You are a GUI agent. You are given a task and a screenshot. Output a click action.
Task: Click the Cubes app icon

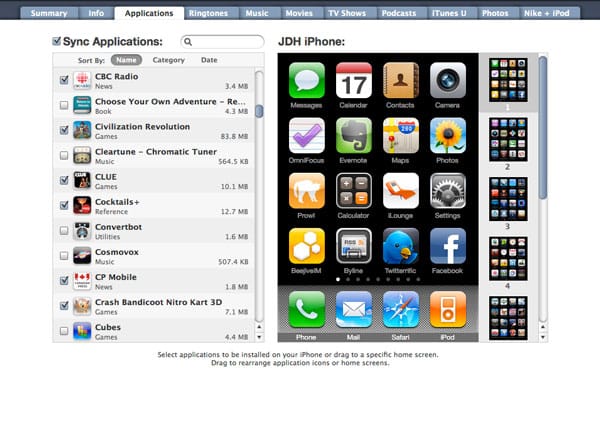coord(82,331)
